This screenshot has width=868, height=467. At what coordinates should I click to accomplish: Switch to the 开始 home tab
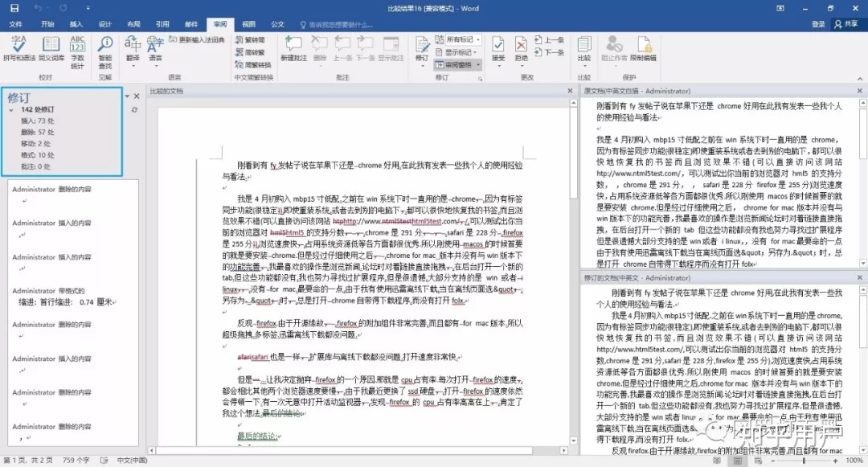pos(47,24)
